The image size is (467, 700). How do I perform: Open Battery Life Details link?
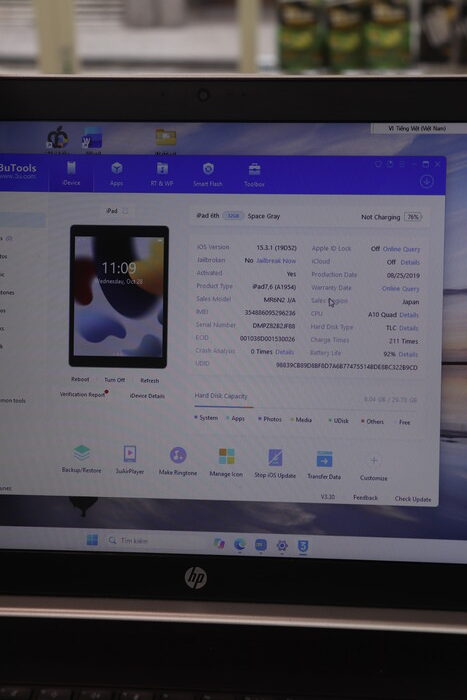408,354
